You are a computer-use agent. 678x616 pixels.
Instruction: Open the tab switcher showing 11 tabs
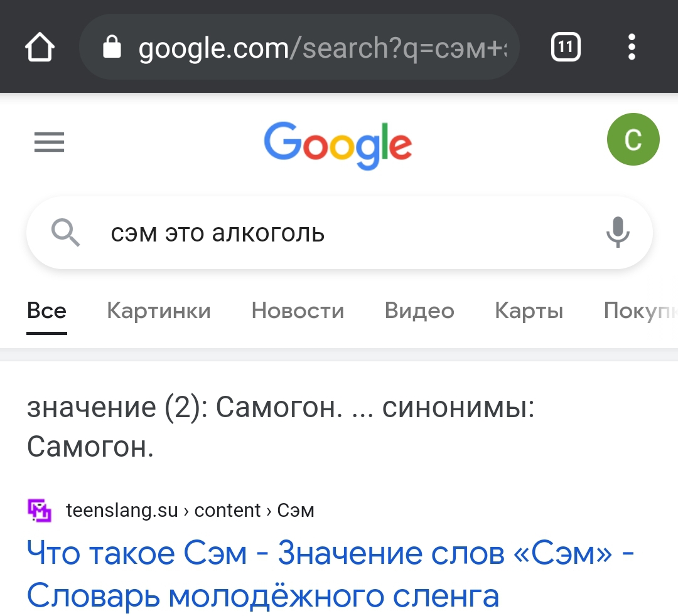(566, 47)
